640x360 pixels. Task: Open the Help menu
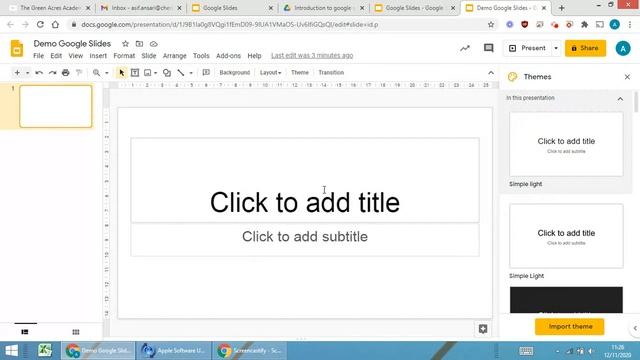(254, 56)
